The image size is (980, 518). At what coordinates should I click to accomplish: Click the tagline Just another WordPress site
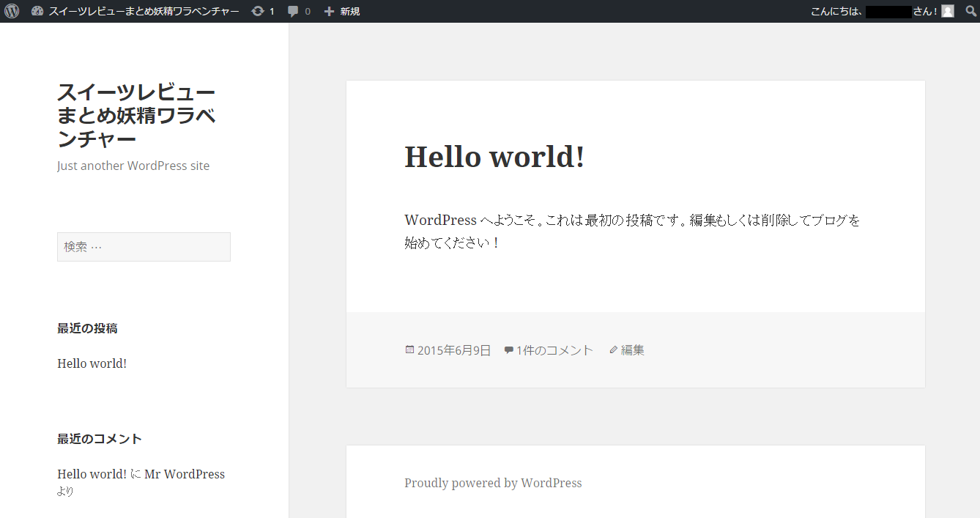133,166
